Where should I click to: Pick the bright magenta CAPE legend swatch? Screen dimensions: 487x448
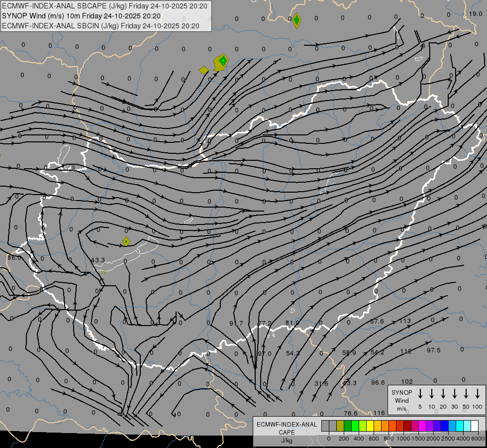[x=422, y=426]
